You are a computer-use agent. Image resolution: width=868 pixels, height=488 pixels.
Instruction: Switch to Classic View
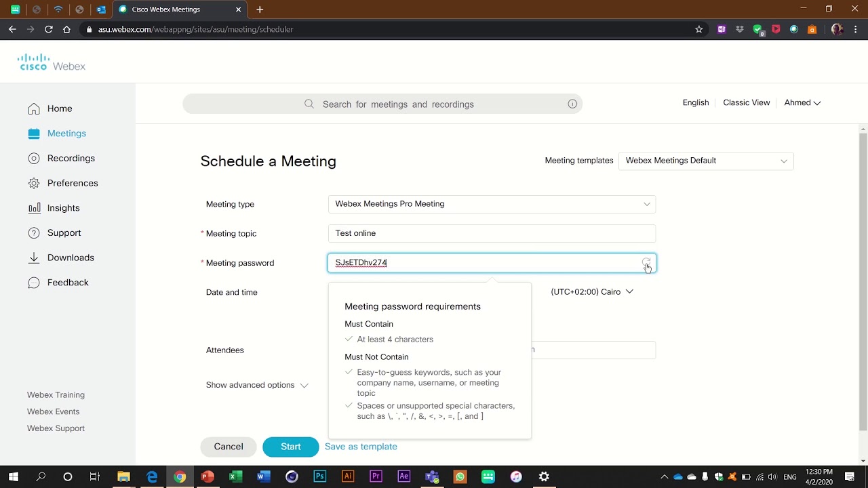click(747, 103)
